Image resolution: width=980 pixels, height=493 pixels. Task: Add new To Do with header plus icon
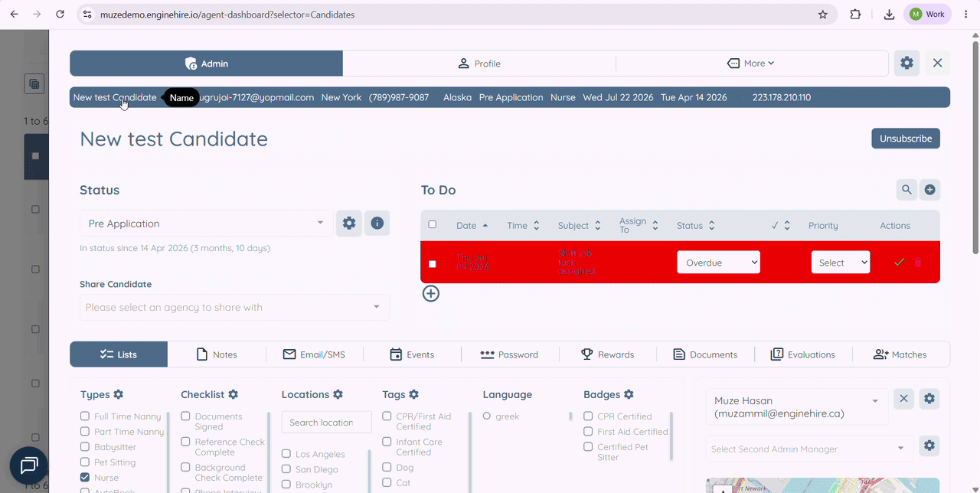929,190
